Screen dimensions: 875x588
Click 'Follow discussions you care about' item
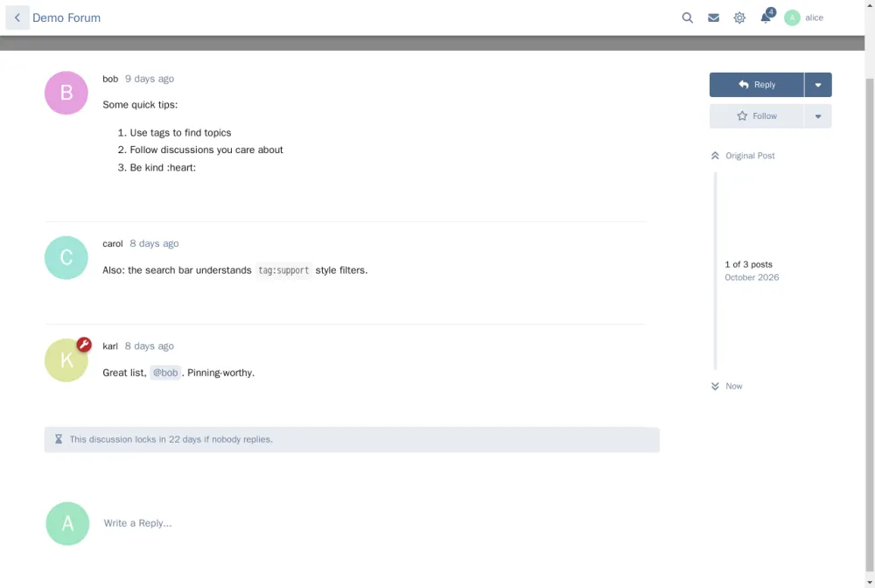(x=206, y=150)
